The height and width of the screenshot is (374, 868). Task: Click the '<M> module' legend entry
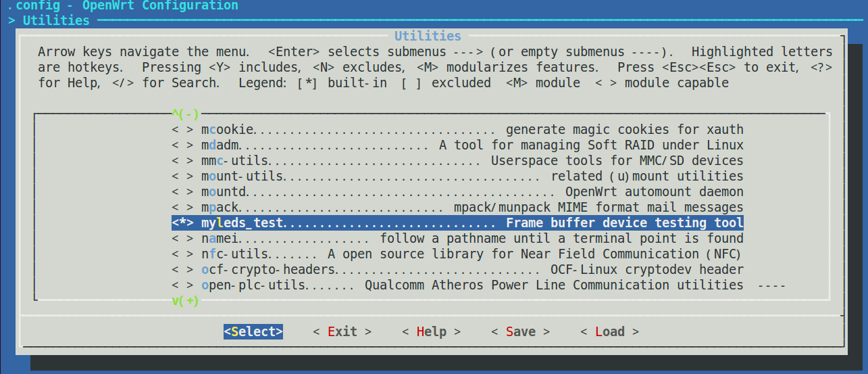click(x=543, y=83)
